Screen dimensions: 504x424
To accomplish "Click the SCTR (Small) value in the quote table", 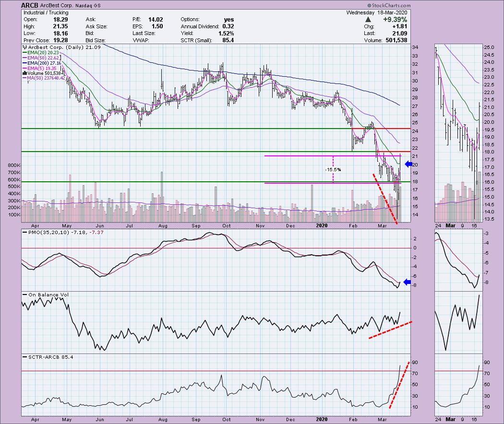I will pos(228,40).
